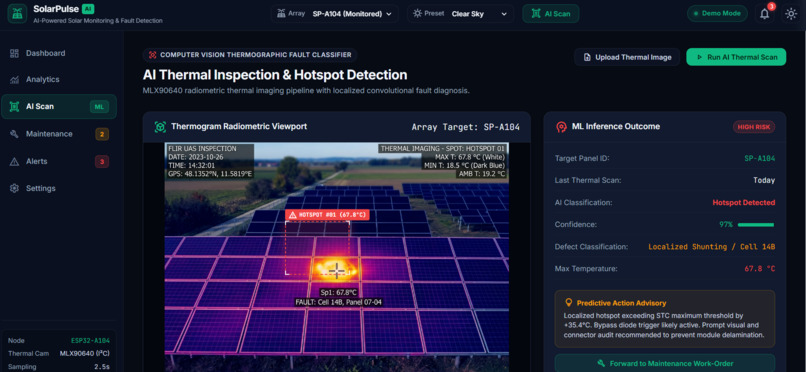Click the sun icon beside Preset
This screenshot has height=372, width=806.
pos(417,14)
